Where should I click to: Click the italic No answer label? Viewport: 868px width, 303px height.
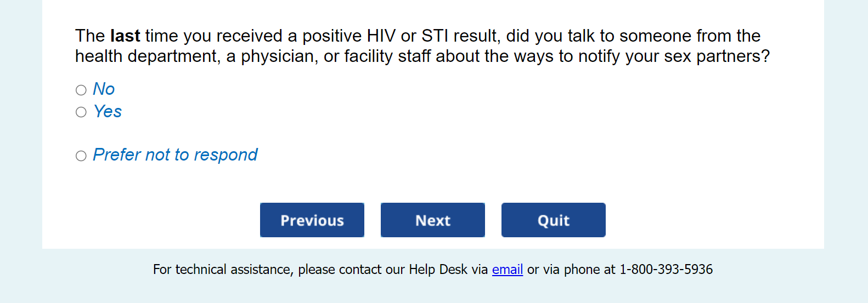coord(104,89)
